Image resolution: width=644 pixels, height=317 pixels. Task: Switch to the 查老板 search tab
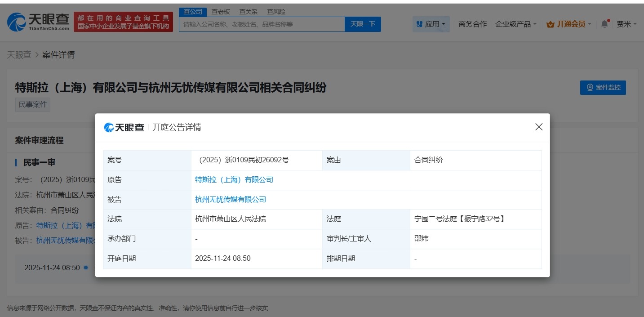coord(220,11)
